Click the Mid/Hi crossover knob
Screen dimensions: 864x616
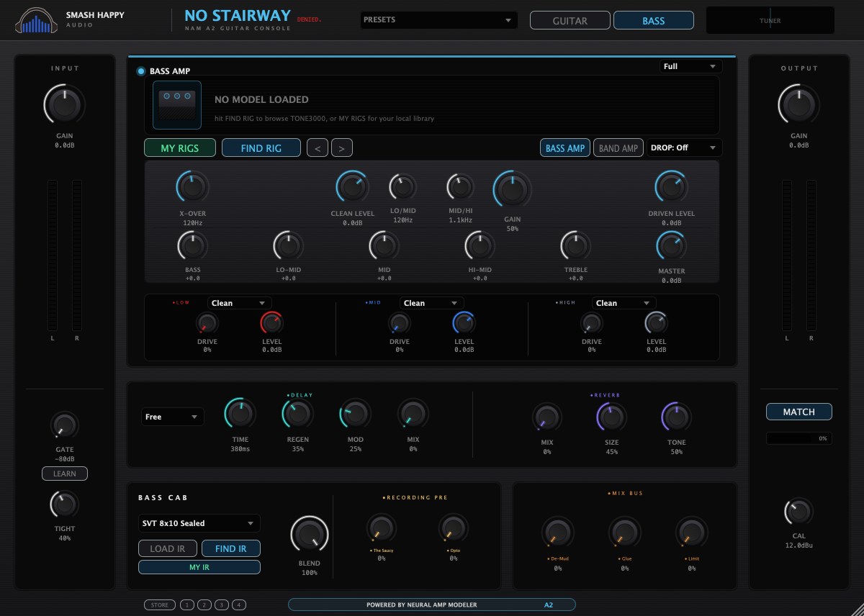point(460,187)
